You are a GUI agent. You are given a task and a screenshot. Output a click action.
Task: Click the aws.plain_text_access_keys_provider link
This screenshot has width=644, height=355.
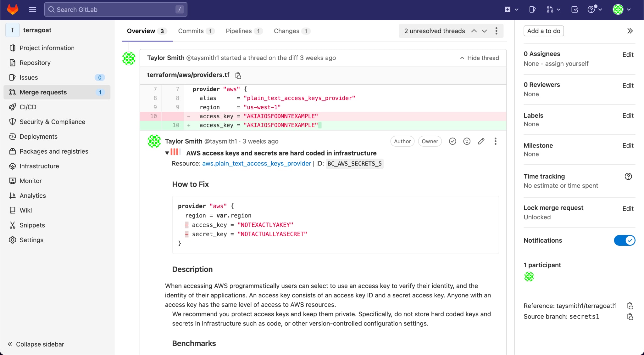tap(256, 164)
